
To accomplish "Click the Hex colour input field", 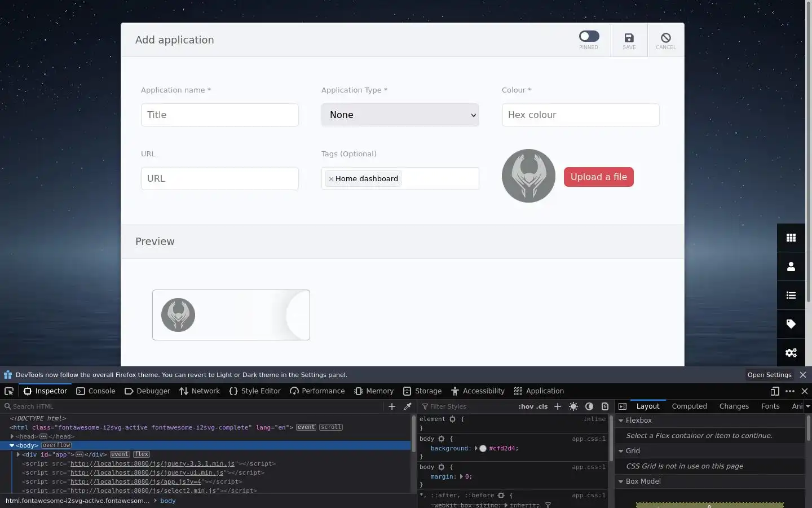I will (x=581, y=115).
